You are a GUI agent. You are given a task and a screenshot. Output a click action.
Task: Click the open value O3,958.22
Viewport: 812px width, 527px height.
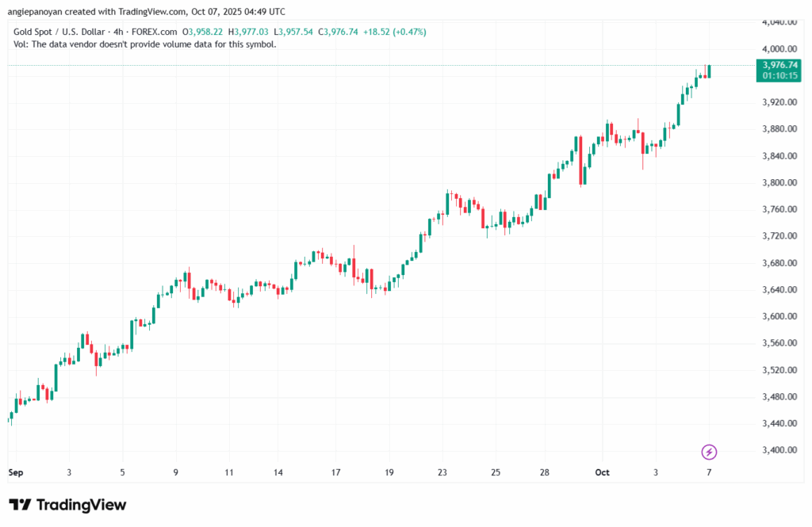tap(204, 32)
